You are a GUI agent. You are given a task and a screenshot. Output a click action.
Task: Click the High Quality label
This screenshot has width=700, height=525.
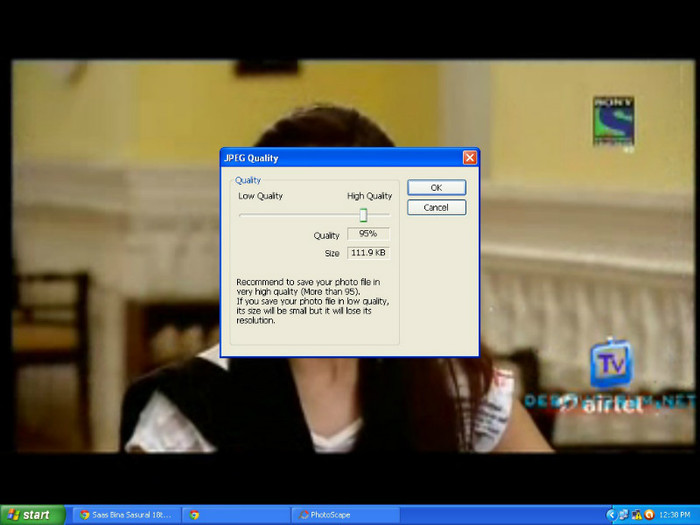pyautogui.click(x=369, y=196)
